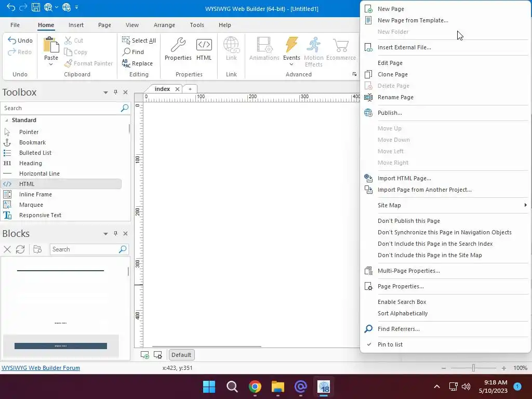Viewport: 532px width, 399px height.
Task: Open the Arrange ribbon tab
Action: (x=164, y=25)
